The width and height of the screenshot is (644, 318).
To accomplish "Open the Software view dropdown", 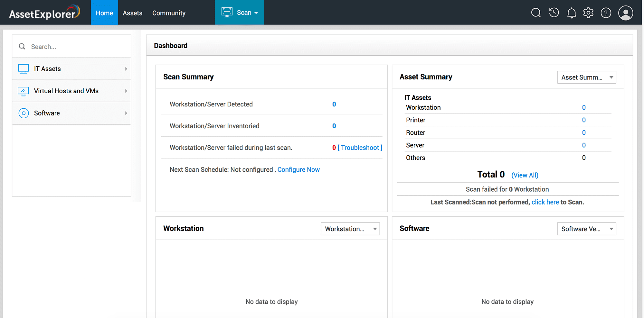I will point(586,229).
